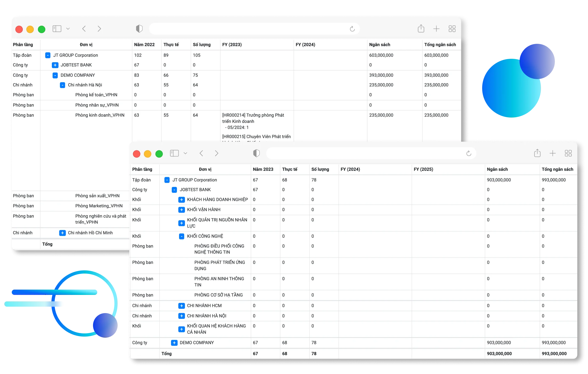Go forward in the front browser window
The height and width of the screenshot is (374, 588).
(216, 153)
